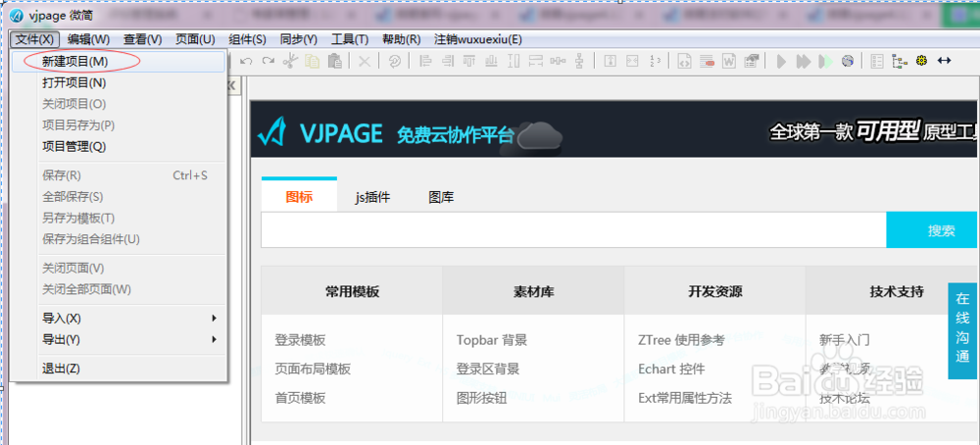Image resolution: width=980 pixels, height=445 pixels.
Task: Expand the 导出(Y) submenu
Action: [119, 339]
